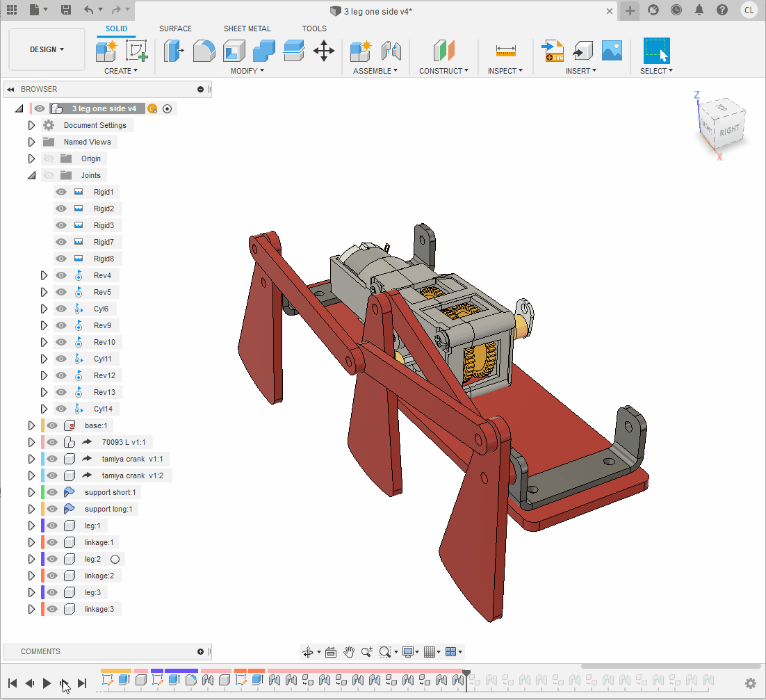Click the Create Sketch icon
The height and width of the screenshot is (700, 766).
pos(136,51)
